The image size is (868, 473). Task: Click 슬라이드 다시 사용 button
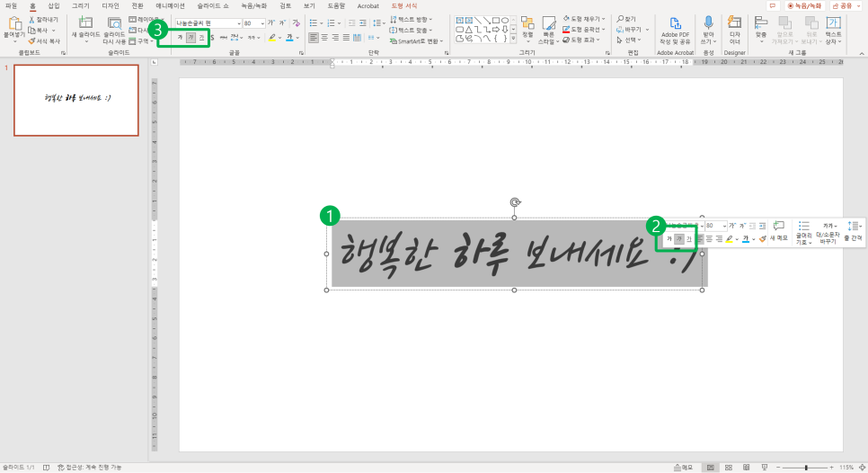point(115,31)
